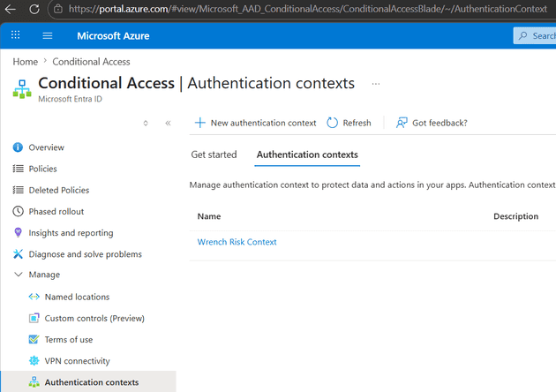The width and height of the screenshot is (556, 392).
Task: Open Insights and reporting
Action: 71,233
